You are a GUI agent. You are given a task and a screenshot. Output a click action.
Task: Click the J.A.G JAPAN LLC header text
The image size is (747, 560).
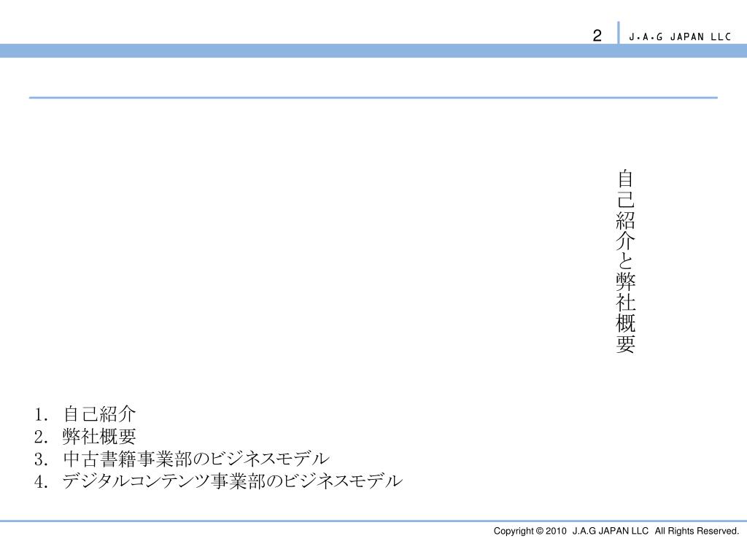pos(680,37)
